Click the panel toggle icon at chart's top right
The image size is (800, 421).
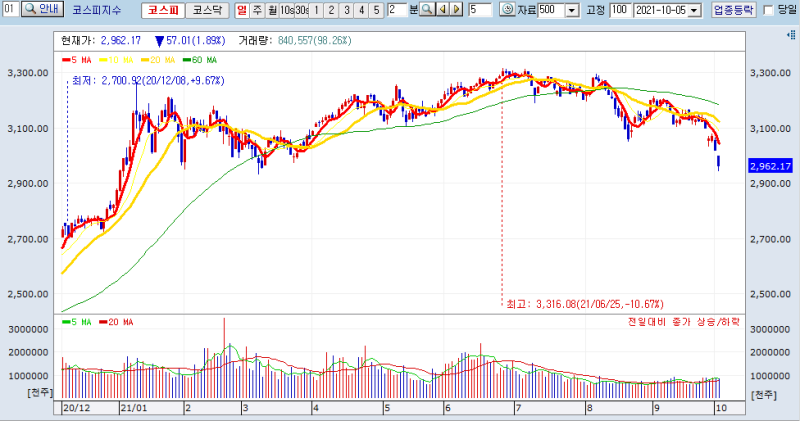click(791, 35)
